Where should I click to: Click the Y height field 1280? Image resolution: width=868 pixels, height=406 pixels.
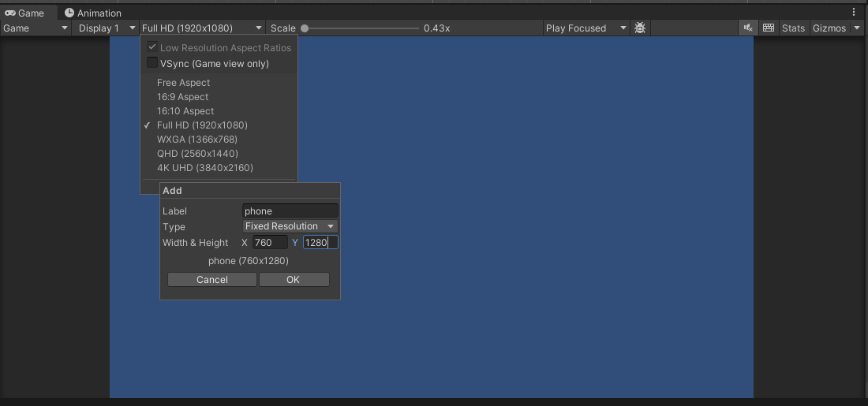pos(320,242)
